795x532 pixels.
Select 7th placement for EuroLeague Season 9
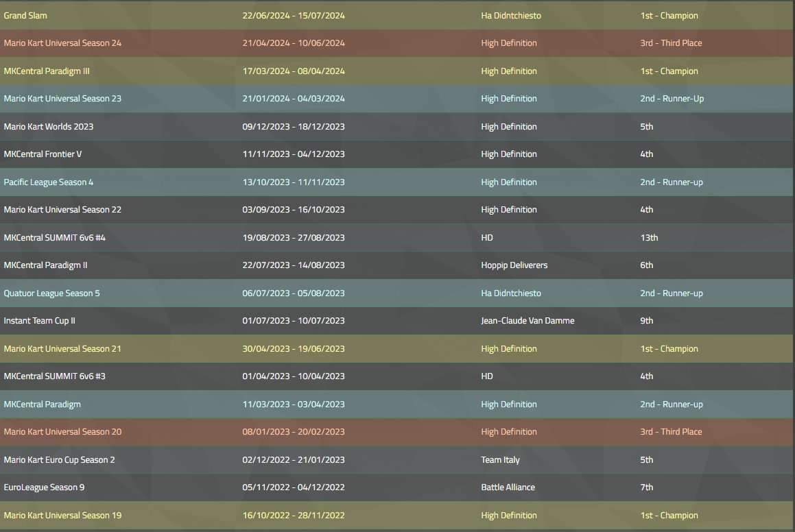[x=646, y=487]
